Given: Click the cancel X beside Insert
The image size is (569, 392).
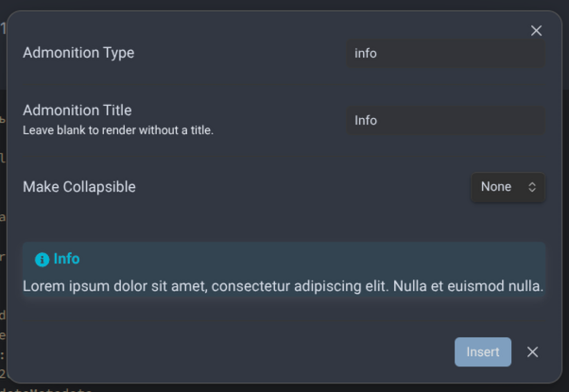Looking at the screenshot, I should 533,351.
